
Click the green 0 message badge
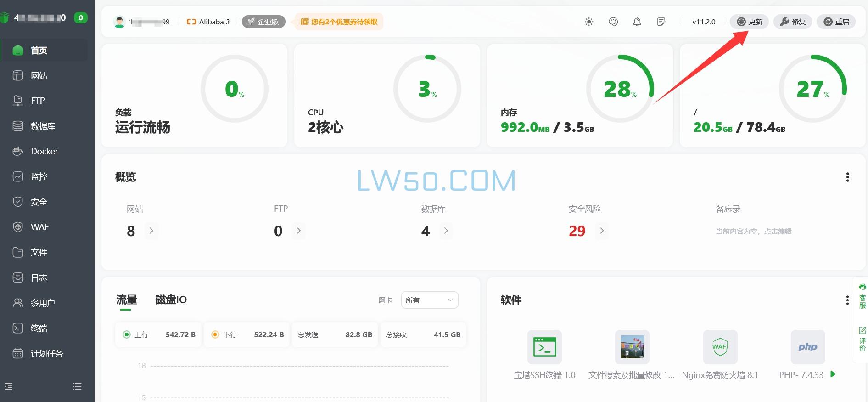coord(81,18)
